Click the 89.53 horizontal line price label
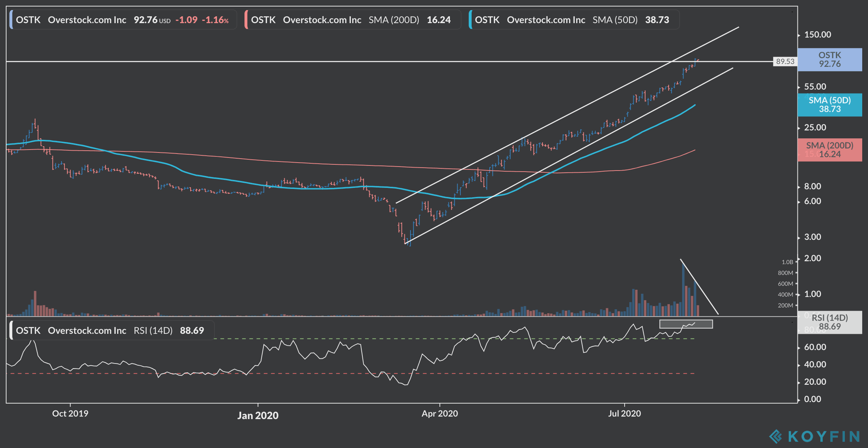Image resolution: width=868 pixels, height=448 pixels. [x=785, y=61]
